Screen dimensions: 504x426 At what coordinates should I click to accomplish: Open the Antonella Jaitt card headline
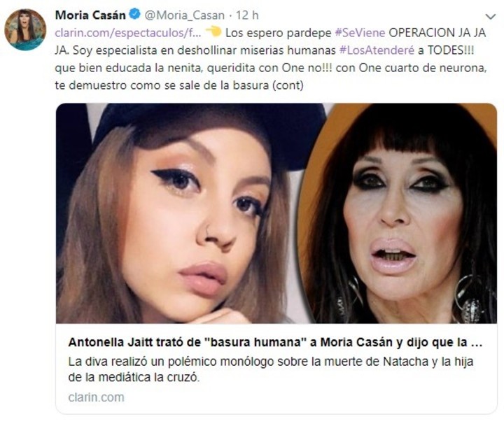275,343
